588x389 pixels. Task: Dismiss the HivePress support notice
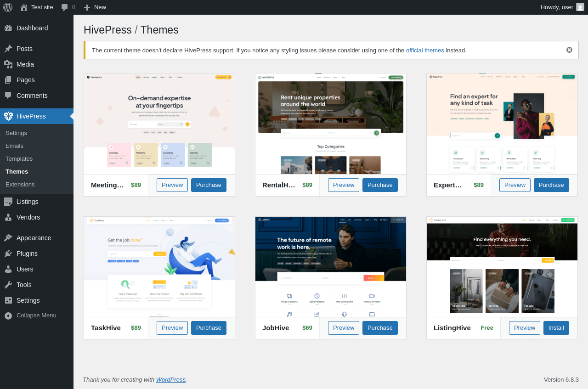[569, 50]
